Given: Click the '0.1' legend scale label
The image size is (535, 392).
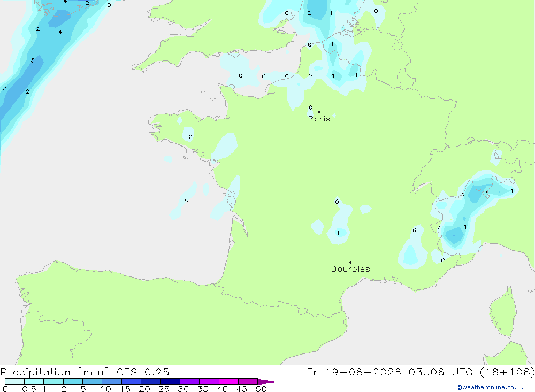Looking at the screenshot, I should [x=9, y=389].
